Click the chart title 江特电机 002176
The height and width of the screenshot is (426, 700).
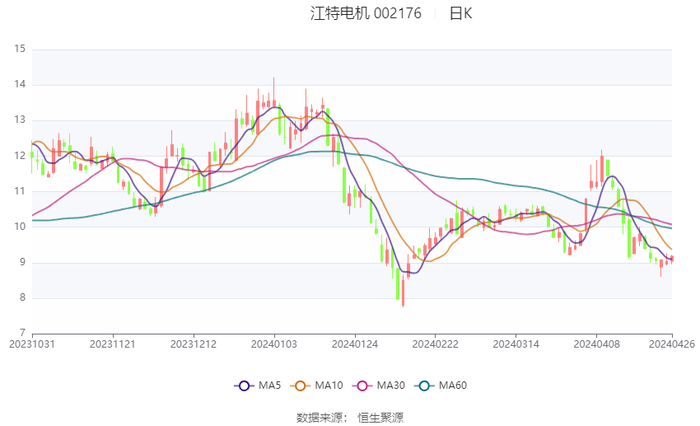point(366,13)
